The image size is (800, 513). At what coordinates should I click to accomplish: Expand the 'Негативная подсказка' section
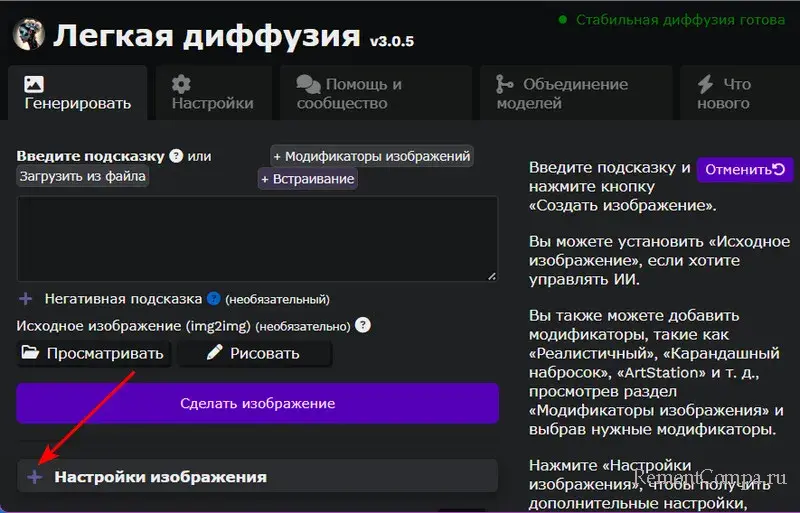pyautogui.click(x=26, y=298)
